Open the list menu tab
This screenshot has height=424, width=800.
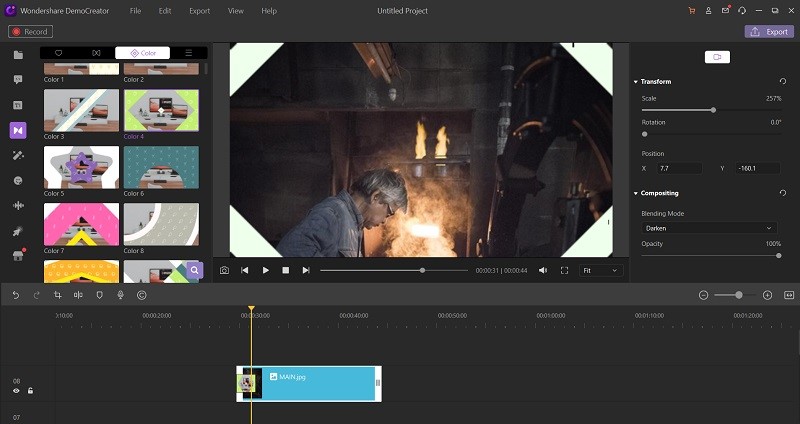[189, 53]
